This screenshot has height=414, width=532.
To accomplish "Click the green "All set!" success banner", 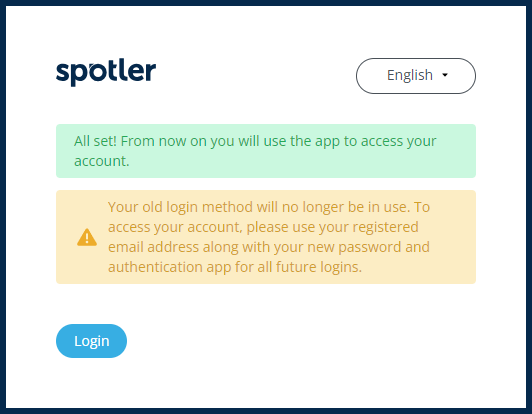I will pyautogui.click(x=266, y=151).
